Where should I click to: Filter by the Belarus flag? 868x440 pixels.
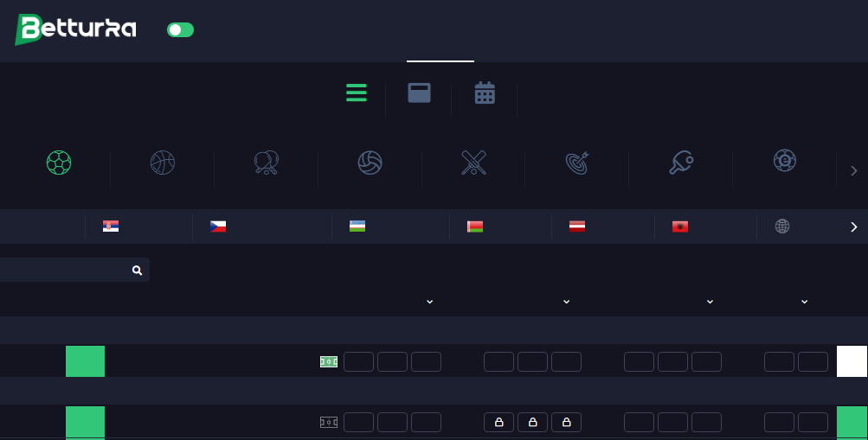click(475, 226)
